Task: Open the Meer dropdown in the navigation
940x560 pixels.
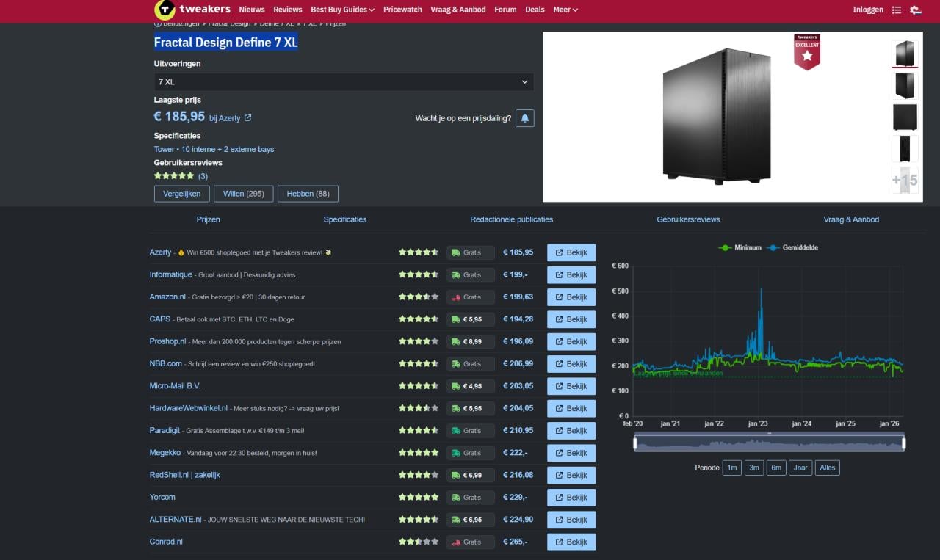Action: [565, 10]
